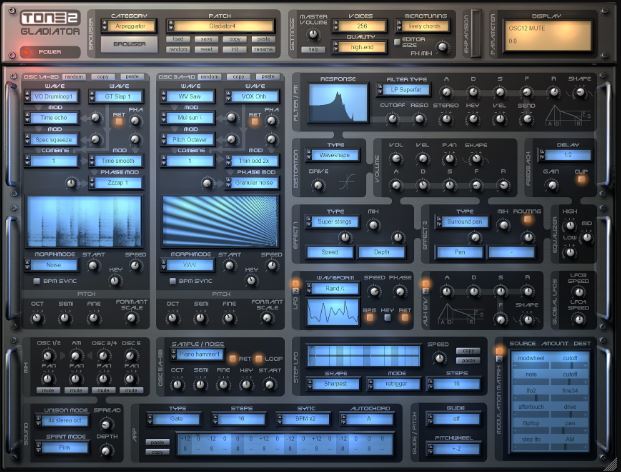The width and height of the screenshot is (621, 472).
Task: Click the OSC 1 spectrogram display
Action: coord(84,221)
